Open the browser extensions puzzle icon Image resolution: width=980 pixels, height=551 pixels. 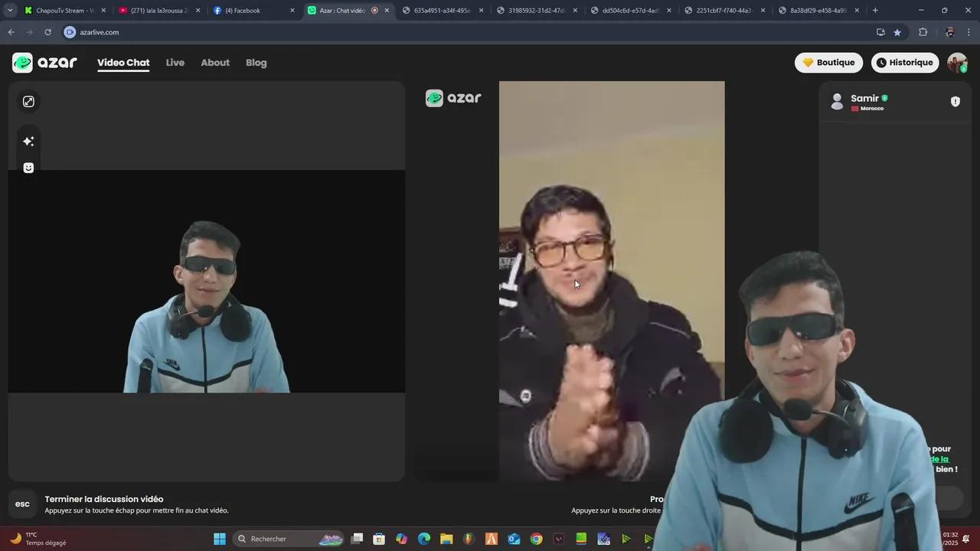923,32
